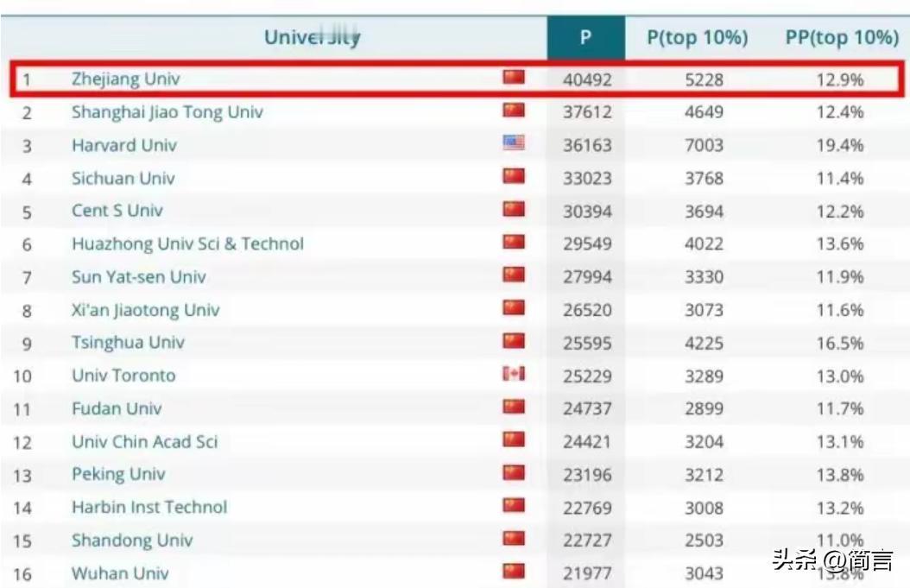Sort by the PP(top 10%) column header

pos(842,38)
